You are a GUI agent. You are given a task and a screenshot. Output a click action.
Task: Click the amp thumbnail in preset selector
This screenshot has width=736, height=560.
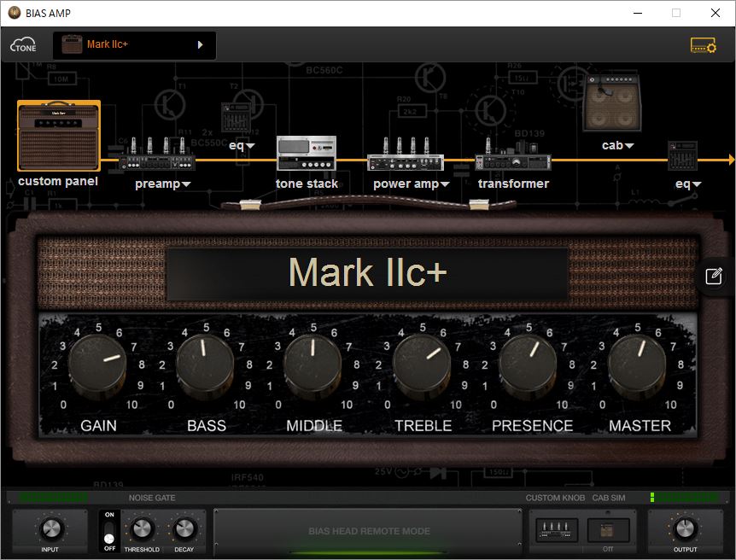[73, 45]
